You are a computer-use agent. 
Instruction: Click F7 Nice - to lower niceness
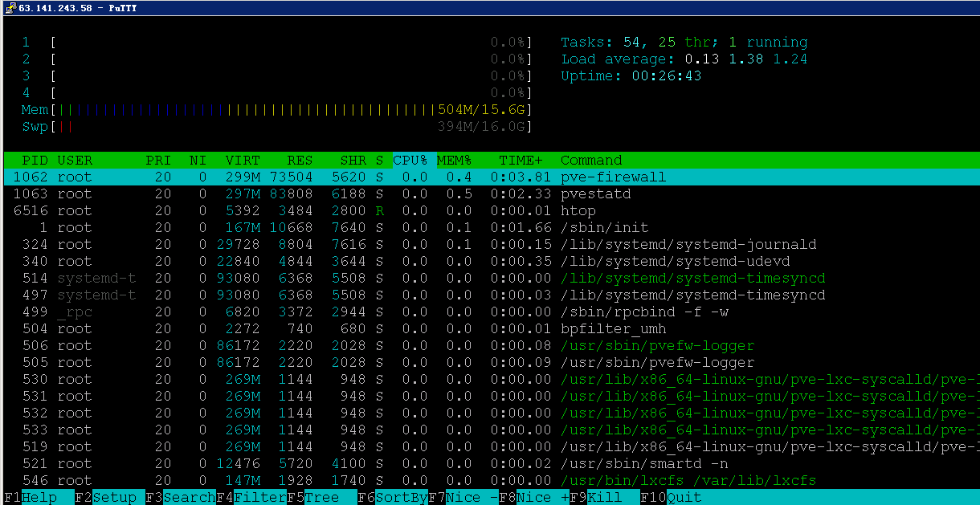[x=463, y=498]
